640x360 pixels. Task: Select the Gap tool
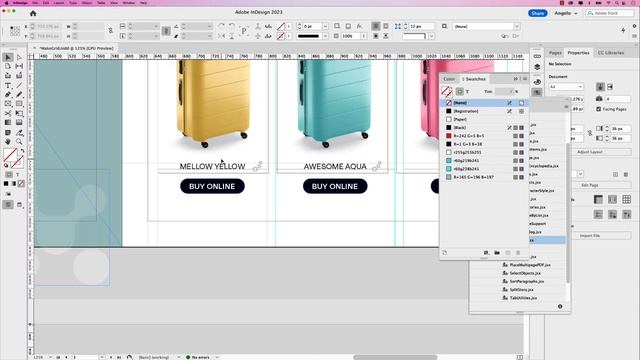tap(19, 66)
